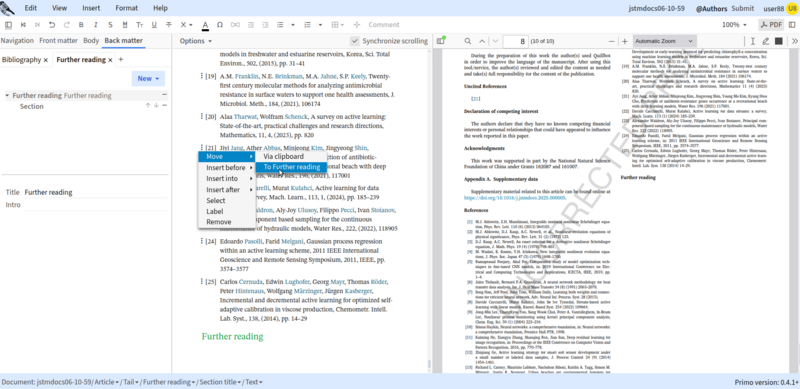Select the PDF draw pencil tool

[765, 41]
